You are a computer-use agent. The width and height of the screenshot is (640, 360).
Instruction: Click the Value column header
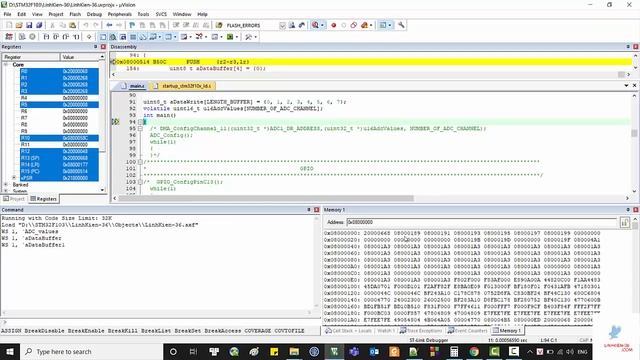coord(80,57)
